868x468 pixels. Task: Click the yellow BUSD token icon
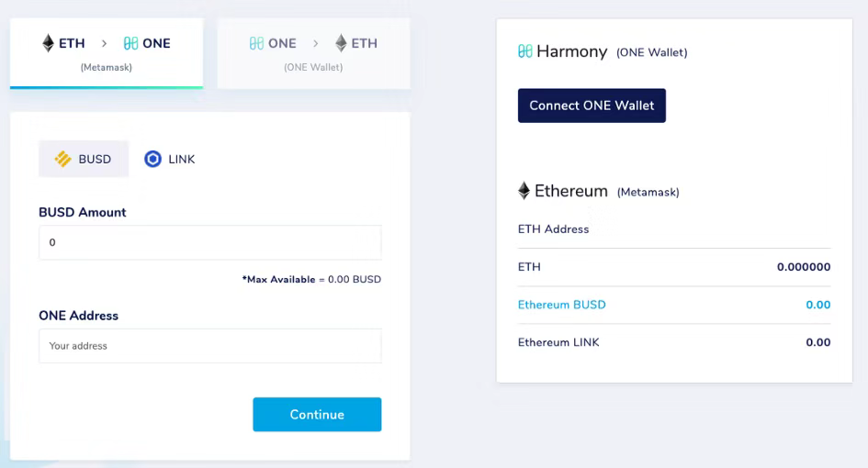click(x=62, y=160)
